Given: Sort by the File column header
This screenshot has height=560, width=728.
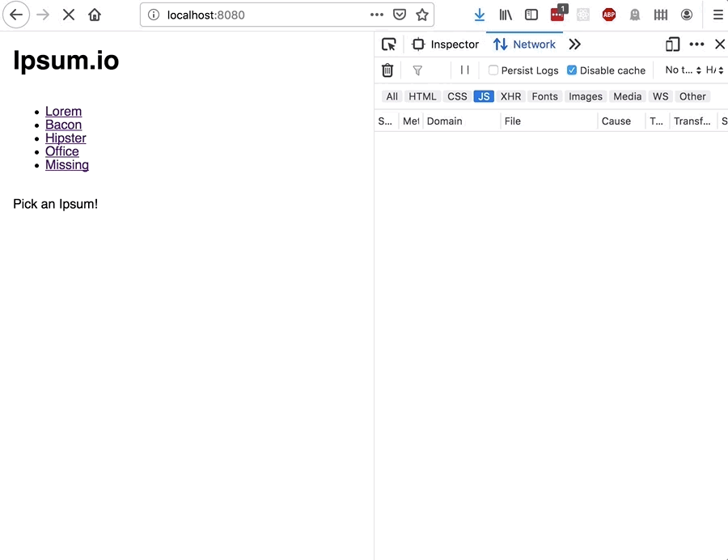Looking at the screenshot, I should [x=548, y=121].
